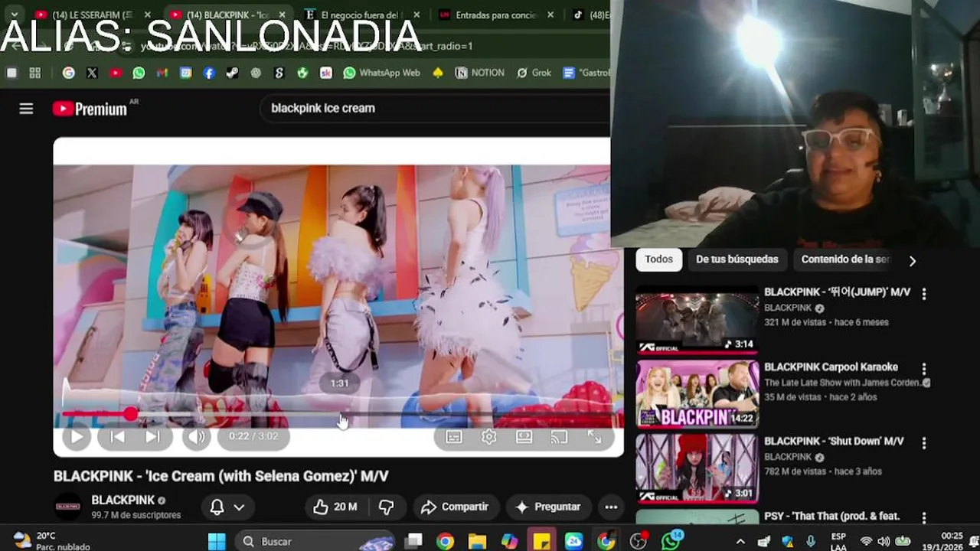Select the 'De tus búsquedas' chip

[x=737, y=259]
